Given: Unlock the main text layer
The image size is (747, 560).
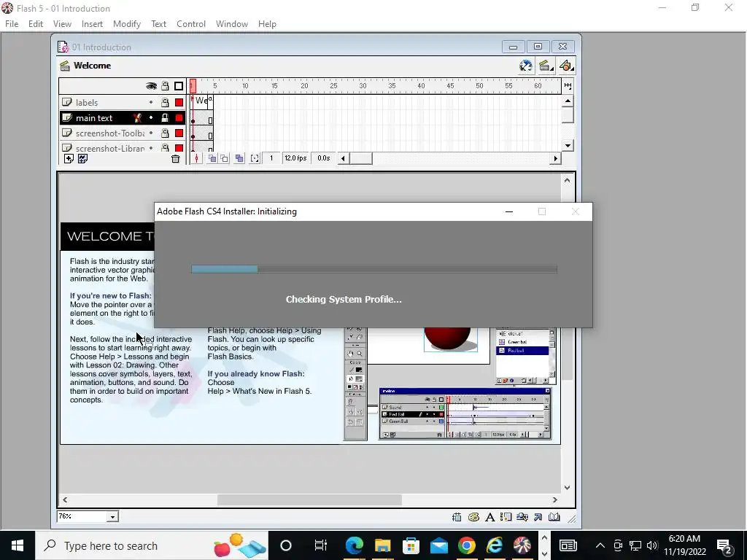Looking at the screenshot, I should pyautogui.click(x=165, y=117).
